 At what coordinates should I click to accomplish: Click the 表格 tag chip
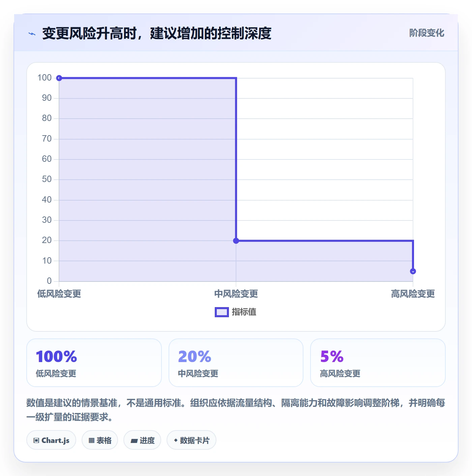coord(100,440)
